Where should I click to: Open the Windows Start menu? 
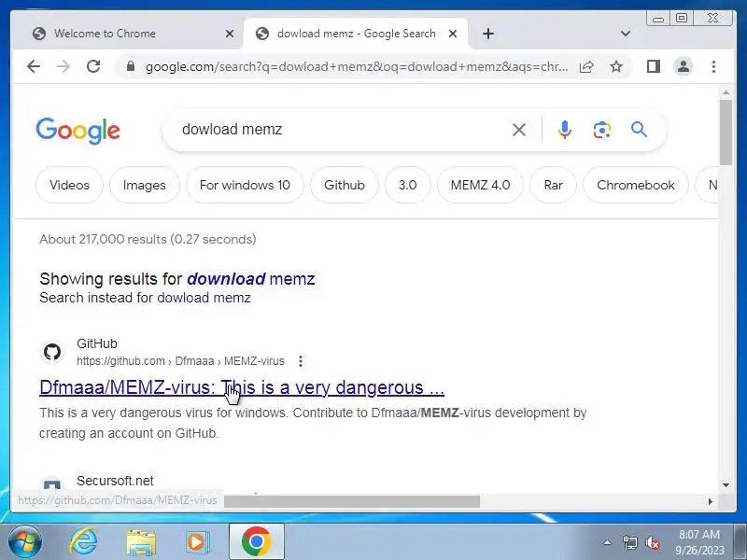[24, 542]
